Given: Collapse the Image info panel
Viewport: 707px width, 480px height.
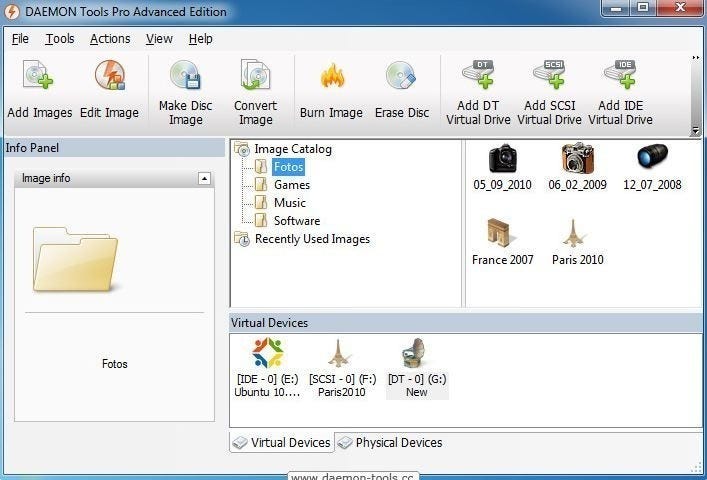Looking at the screenshot, I should (204, 178).
